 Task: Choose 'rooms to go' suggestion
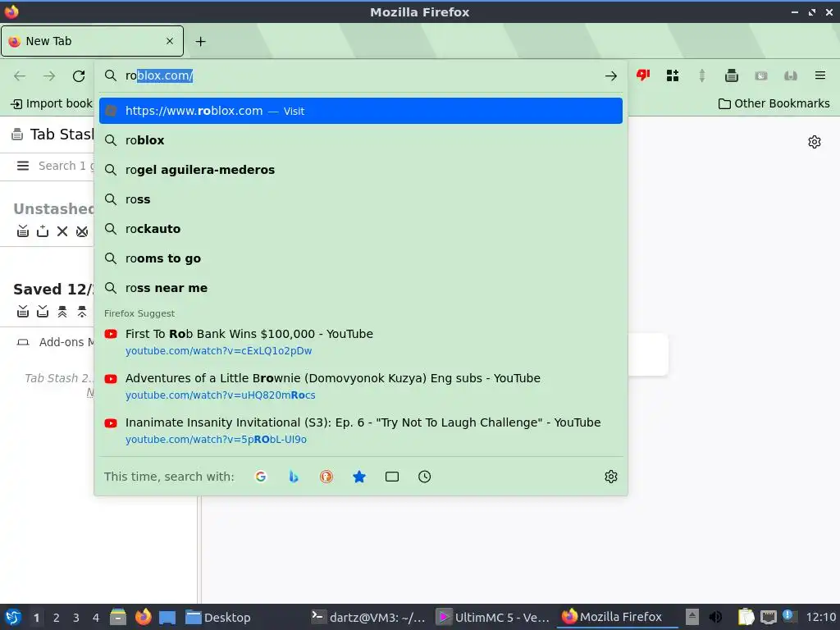click(x=361, y=258)
